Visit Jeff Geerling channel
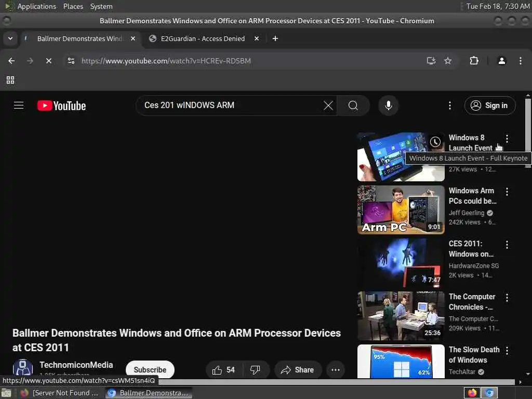 coord(467,212)
